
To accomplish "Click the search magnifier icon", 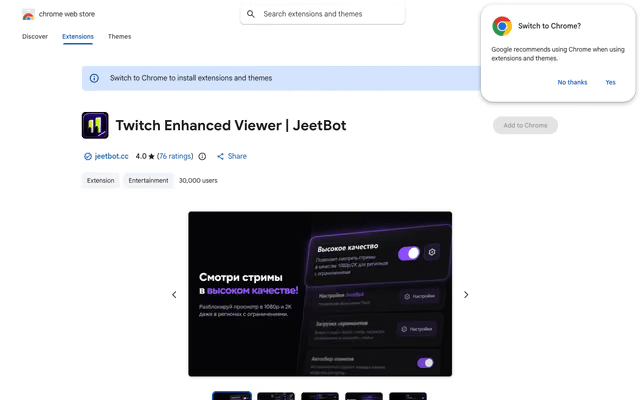I will [x=251, y=14].
